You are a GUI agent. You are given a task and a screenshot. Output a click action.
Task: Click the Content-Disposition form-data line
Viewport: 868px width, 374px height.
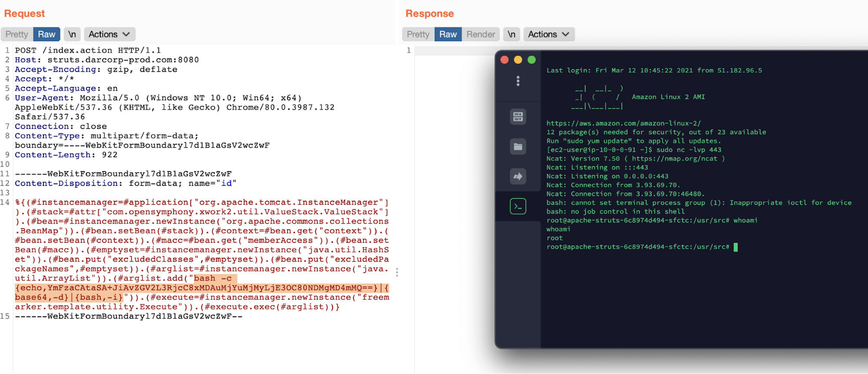click(x=125, y=183)
